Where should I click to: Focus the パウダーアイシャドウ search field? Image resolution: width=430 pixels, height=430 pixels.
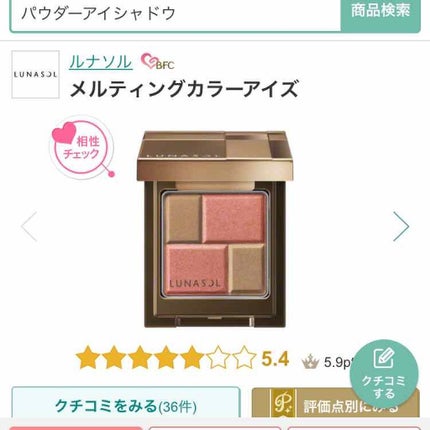[x=176, y=14]
